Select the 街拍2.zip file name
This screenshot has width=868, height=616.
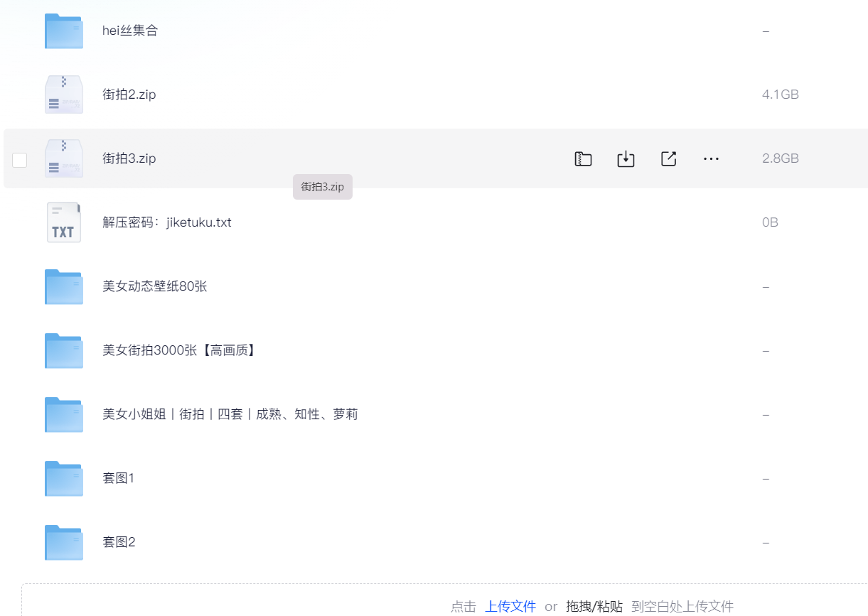129,94
